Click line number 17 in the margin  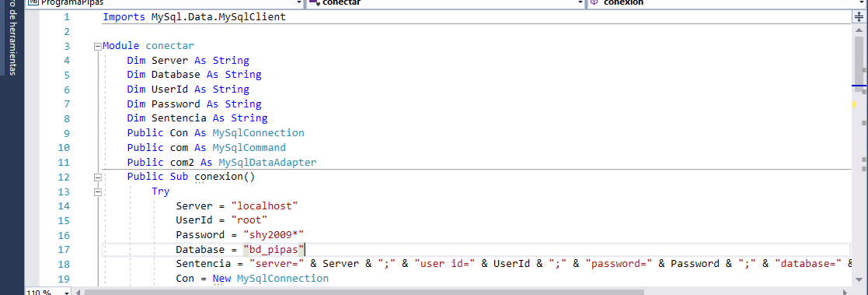coord(64,250)
